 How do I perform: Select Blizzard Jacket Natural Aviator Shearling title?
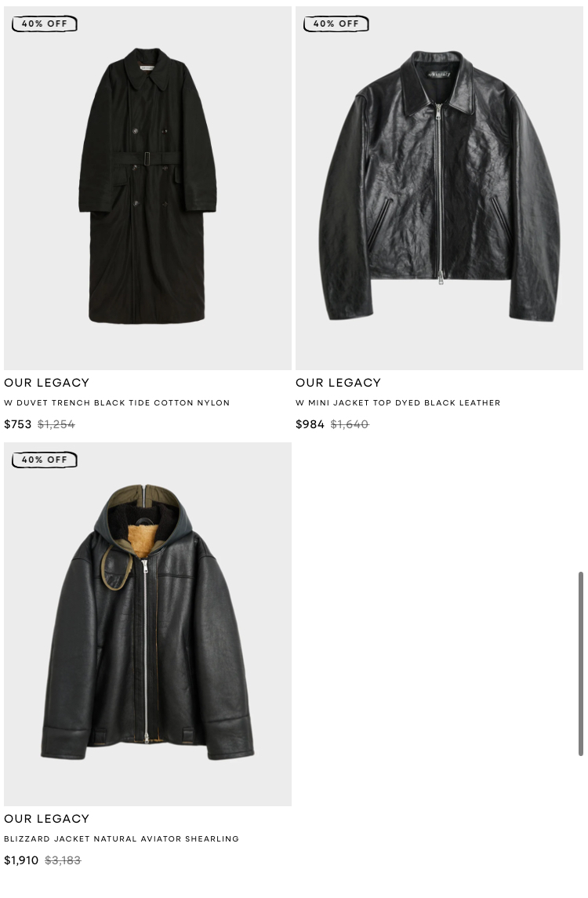[122, 838]
